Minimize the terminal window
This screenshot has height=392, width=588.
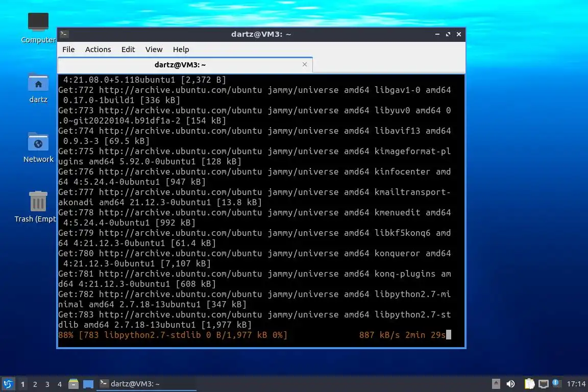click(437, 34)
